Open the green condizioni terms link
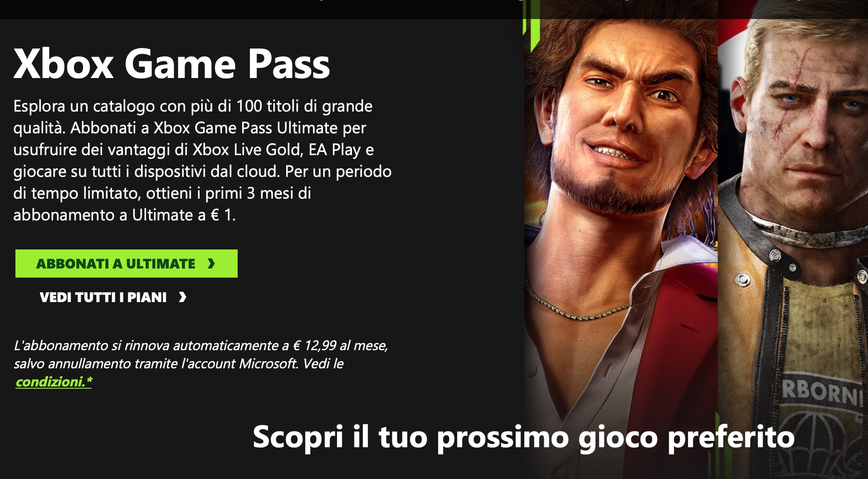This screenshot has height=479, width=868. pyautogui.click(x=50, y=382)
